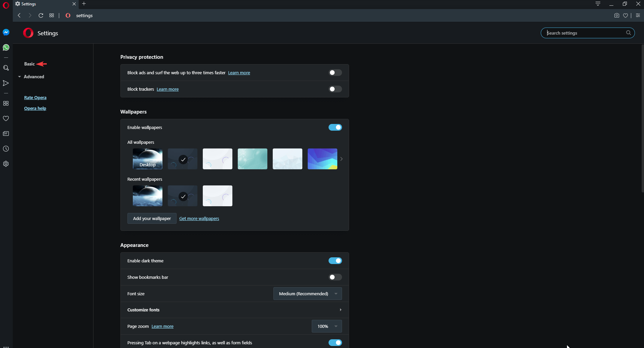
Task: Open Easy Setup panel in the toolbar
Action: (x=638, y=15)
